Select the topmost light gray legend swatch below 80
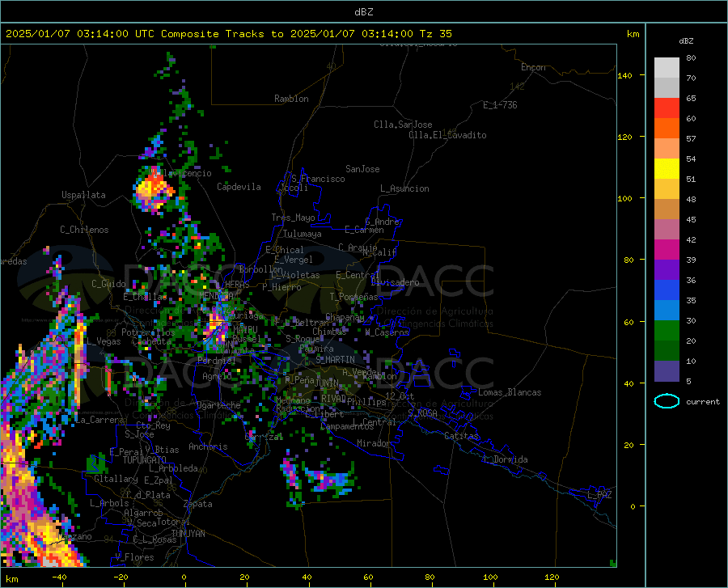The height and width of the screenshot is (588, 728). [x=667, y=68]
